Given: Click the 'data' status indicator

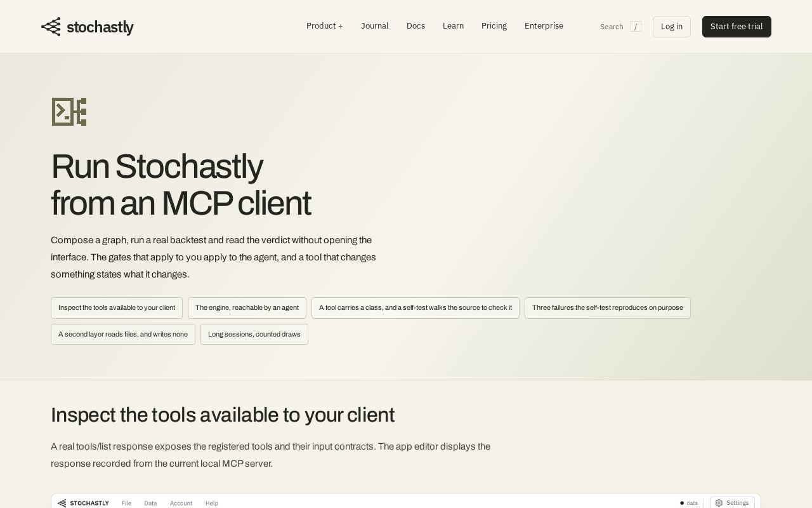Looking at the screenshot, I should pos(689,503).
